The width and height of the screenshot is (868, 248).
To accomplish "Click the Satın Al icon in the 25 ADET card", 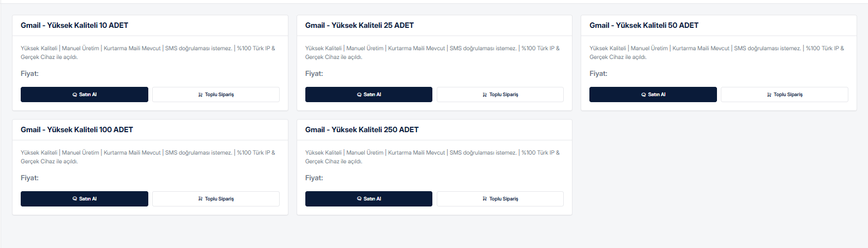I will 359,95.
